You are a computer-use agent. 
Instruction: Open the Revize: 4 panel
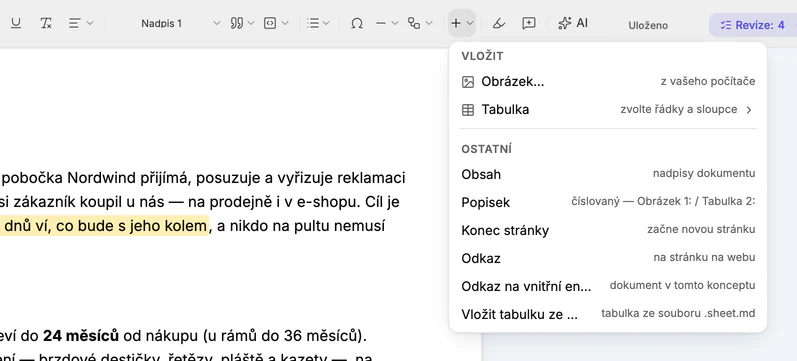coord(753,25)
